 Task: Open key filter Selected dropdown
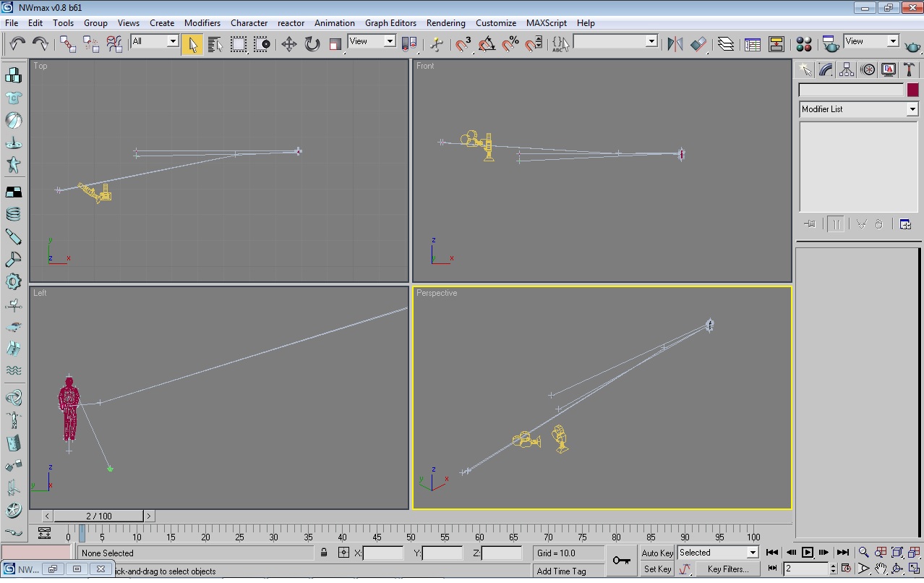pos(717,553)
